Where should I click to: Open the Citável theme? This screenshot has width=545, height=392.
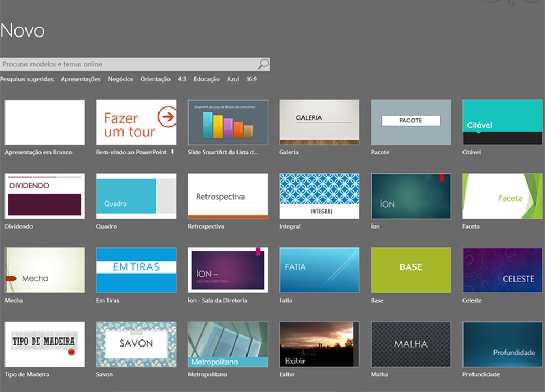(x=501, y=123)
